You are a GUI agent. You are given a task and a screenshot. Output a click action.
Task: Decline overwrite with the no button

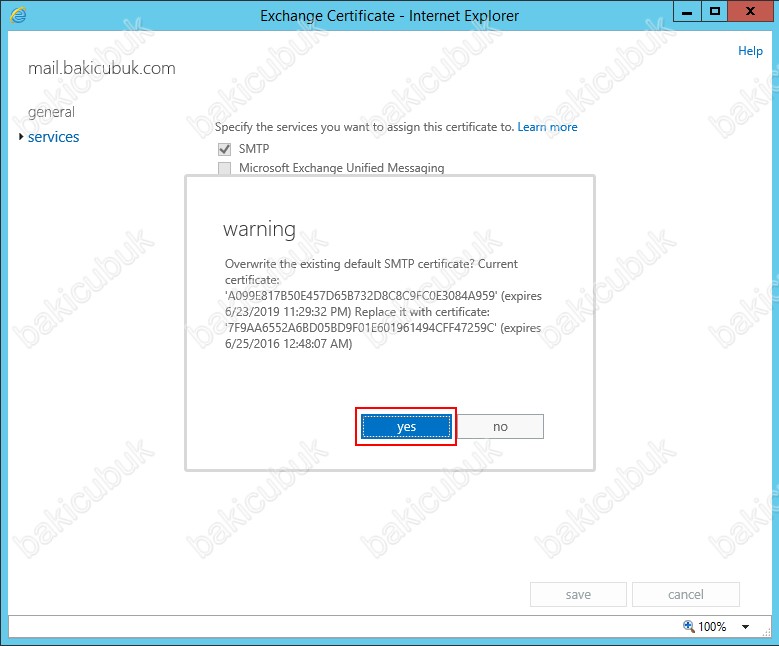(x=500, y=426)
